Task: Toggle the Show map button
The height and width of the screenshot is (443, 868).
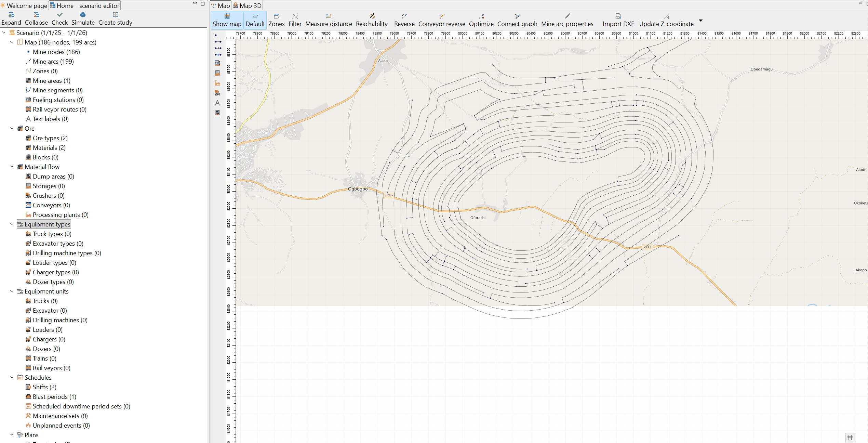Action: pyautogui.click(x=227, y=20)
